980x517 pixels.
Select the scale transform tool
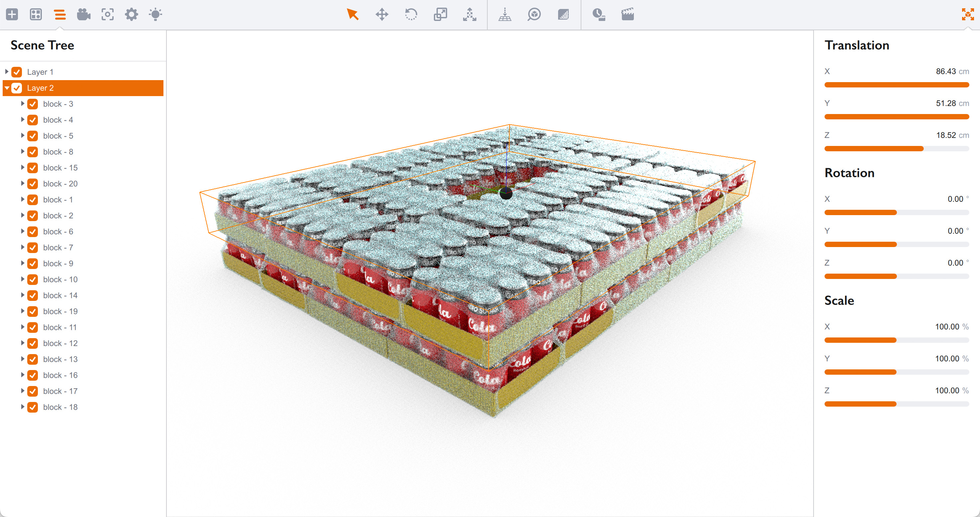[x=441, y=15]
